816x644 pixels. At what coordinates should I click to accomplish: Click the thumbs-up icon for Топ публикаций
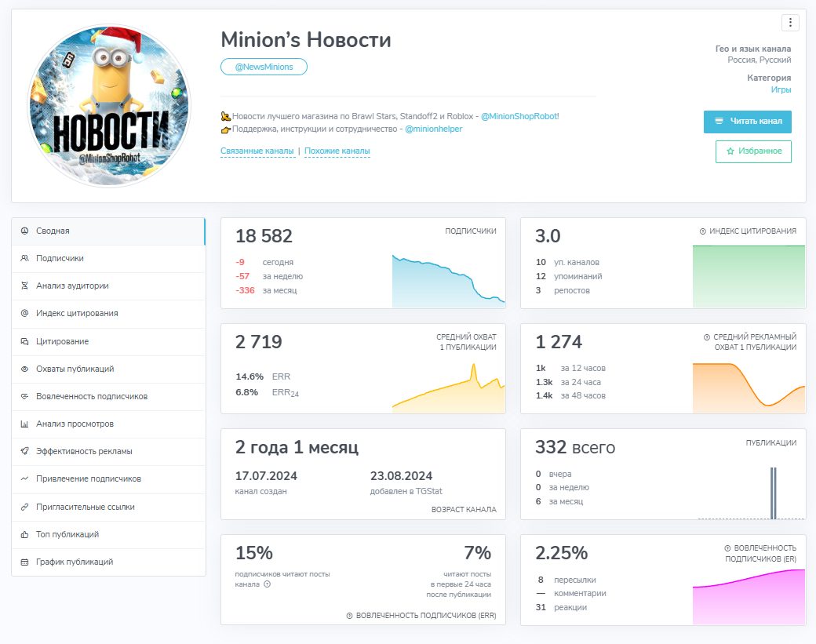[24, 534]
